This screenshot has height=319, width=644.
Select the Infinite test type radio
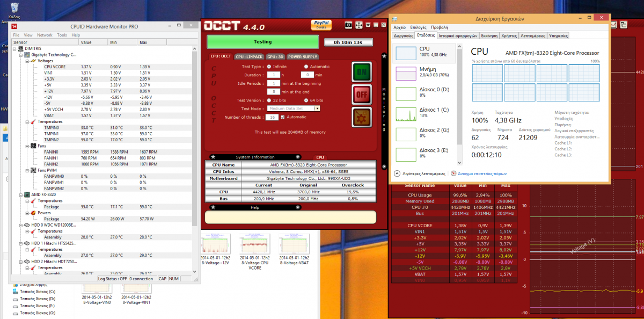pos(269,67)
